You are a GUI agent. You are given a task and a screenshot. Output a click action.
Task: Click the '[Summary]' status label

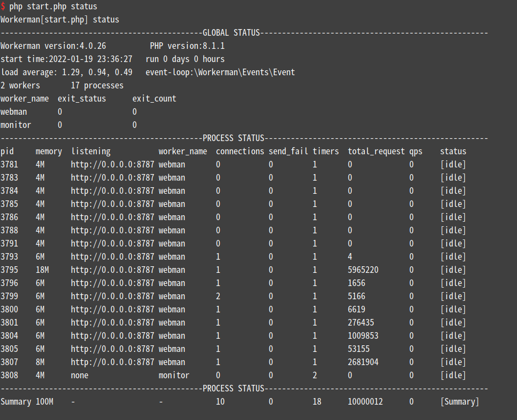click(460, 402)
